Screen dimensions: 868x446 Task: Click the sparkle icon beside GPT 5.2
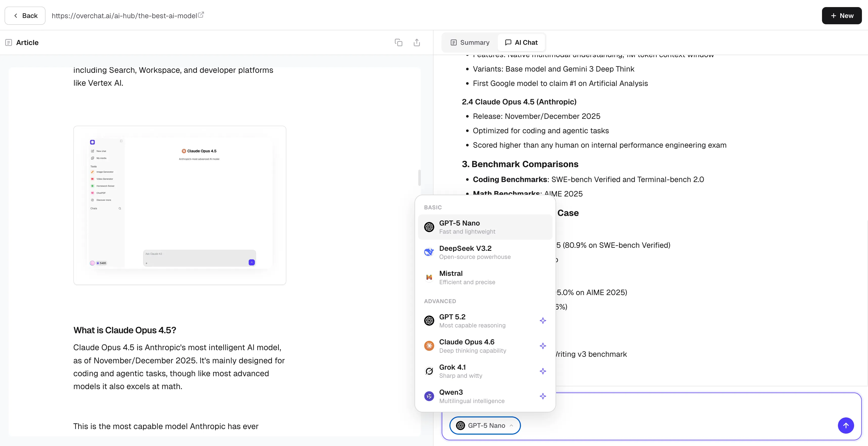542,321
